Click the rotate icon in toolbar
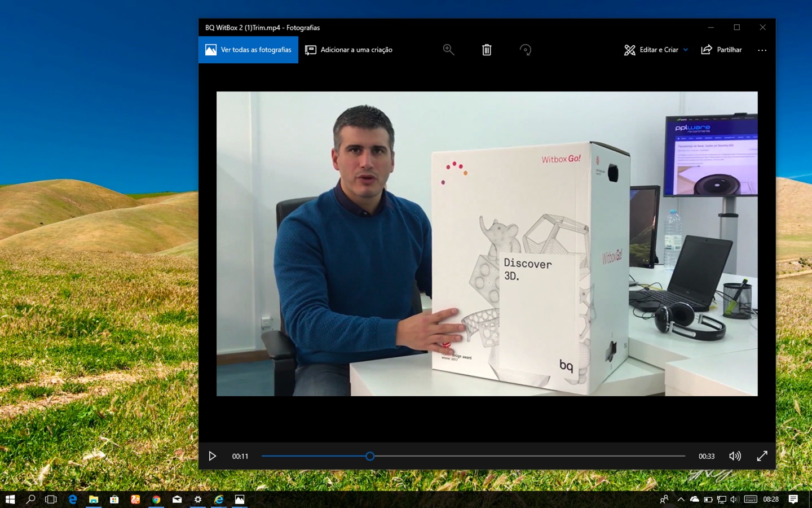The width and height of the screenshot is (812, 508). click(x=525, y=50)
